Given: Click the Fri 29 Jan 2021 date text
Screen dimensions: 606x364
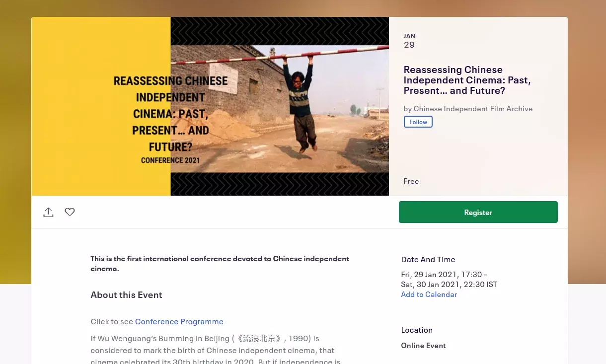Looking at the screenshot, I should click(444, 274).
